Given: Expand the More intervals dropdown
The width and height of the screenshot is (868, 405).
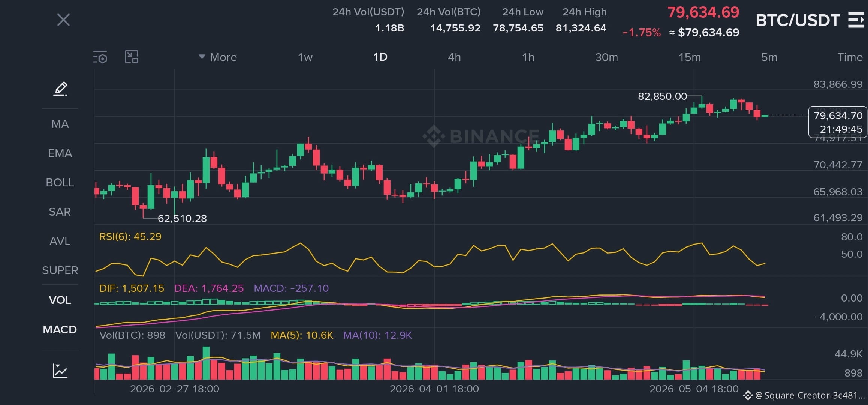Looking at the screenshot, I should 217,57.
